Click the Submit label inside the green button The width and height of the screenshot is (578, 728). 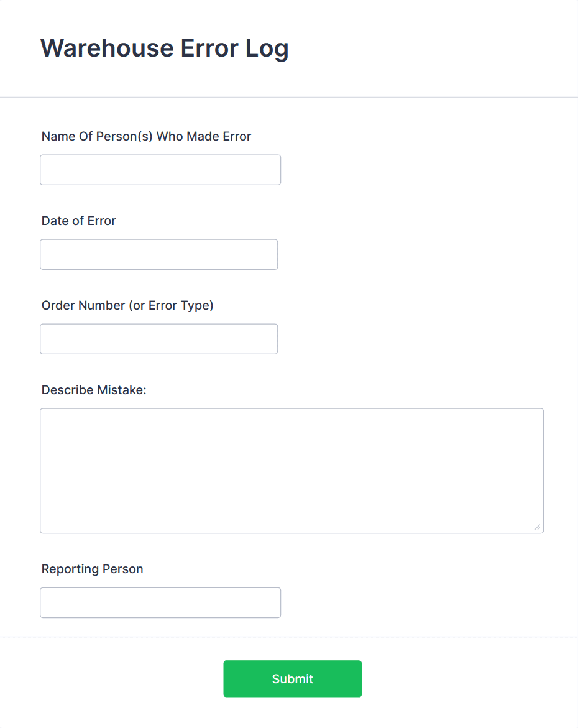click(292, 678)
